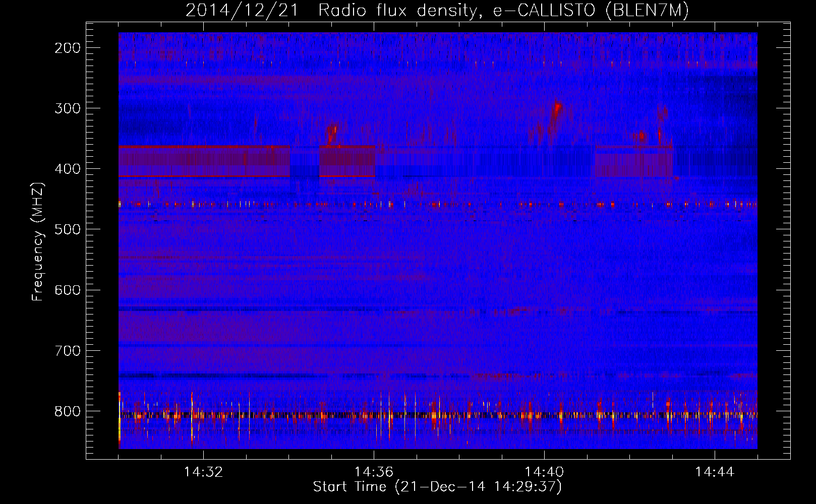Click the 500 frequency tick label
Image resolution: width=816 pixels, height=504 pixels.
pyautogui.click(x=68, y=229)
